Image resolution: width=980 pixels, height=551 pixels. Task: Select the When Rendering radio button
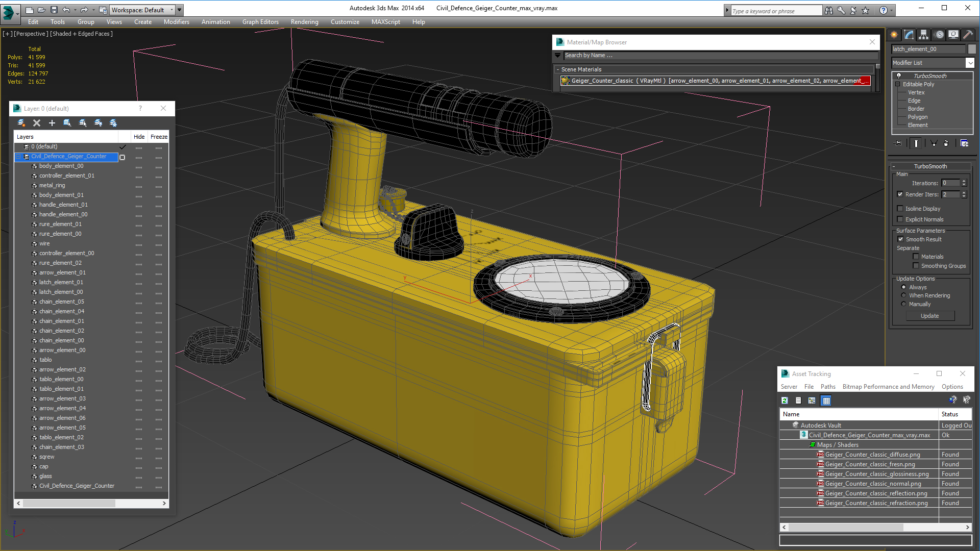coord(904,295)
